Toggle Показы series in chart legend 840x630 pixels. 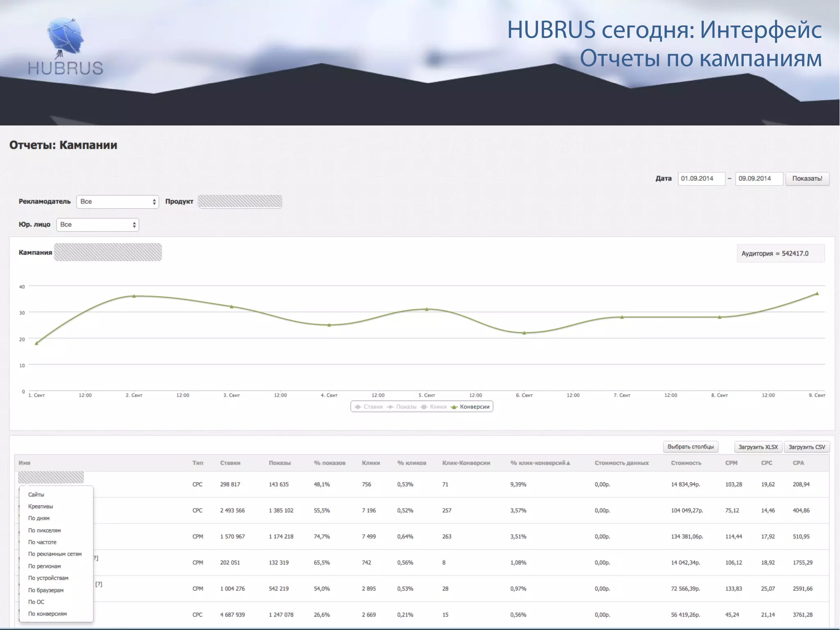pos(402,407)
